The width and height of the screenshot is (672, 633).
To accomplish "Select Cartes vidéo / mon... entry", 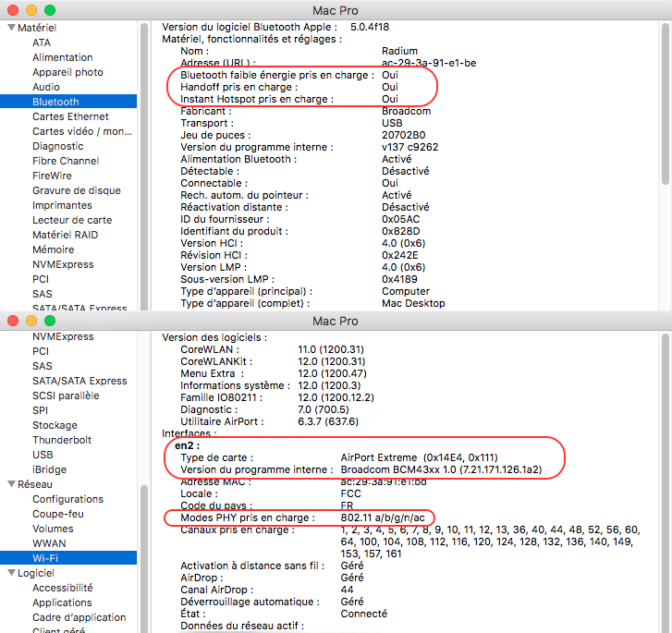I will (82, 131).
